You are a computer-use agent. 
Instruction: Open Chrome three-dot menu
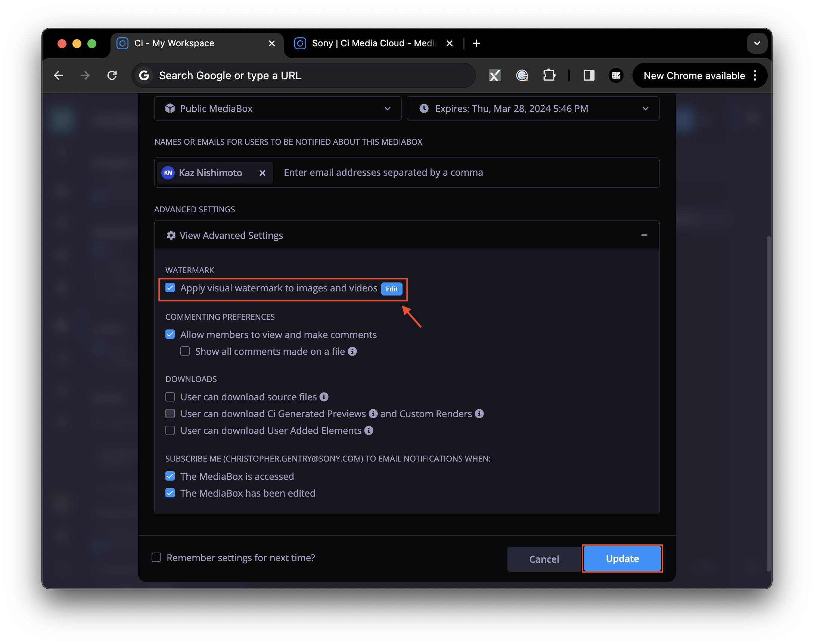tap(755, 75)
